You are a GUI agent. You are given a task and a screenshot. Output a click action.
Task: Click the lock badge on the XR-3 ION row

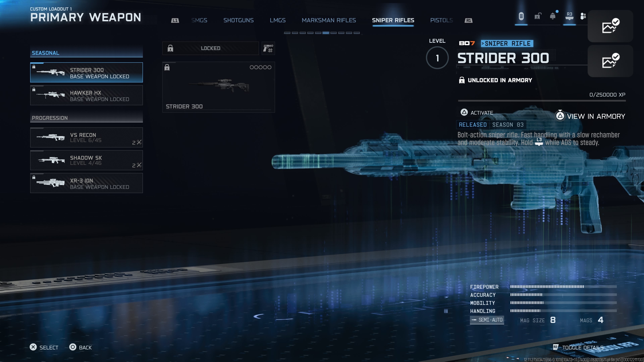pyautogui.click(x=34, y=177)
